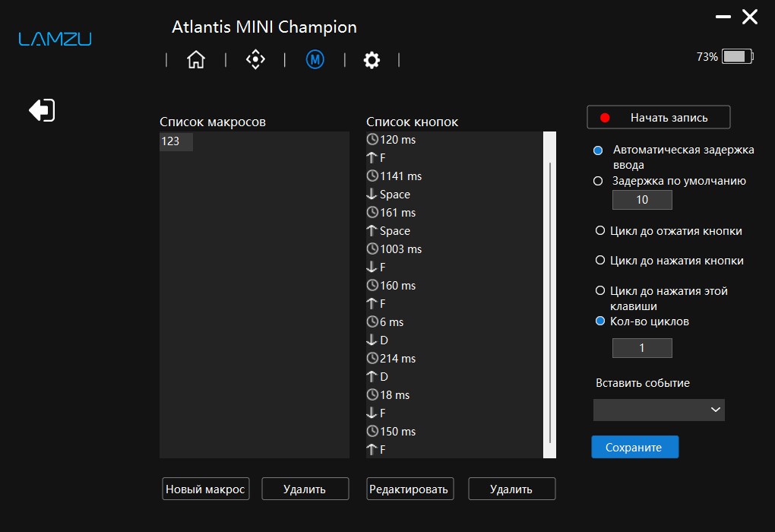Click the 73% battery percentage text
Viewport: 775px width, 532px height.
coord(707,57)
